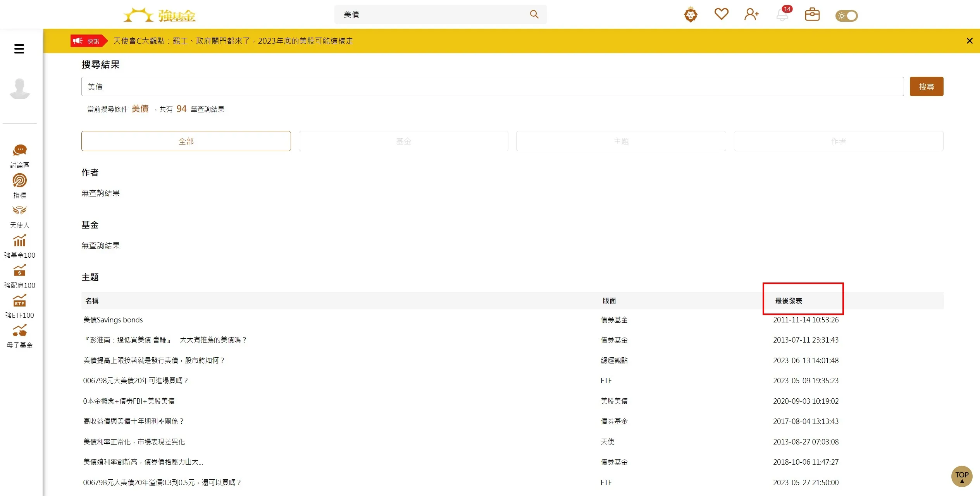Open topic 高收益債與美債十年期利率關係

point(134,421)
